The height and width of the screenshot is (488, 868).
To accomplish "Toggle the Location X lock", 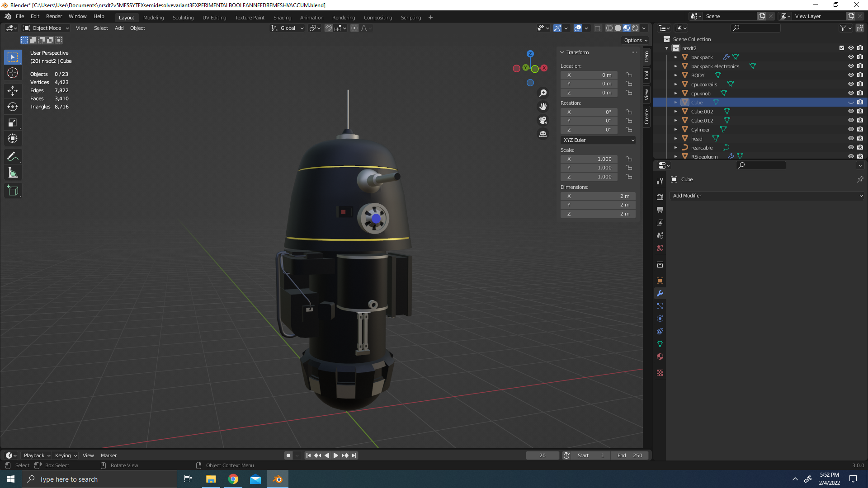I will point(629,75).
